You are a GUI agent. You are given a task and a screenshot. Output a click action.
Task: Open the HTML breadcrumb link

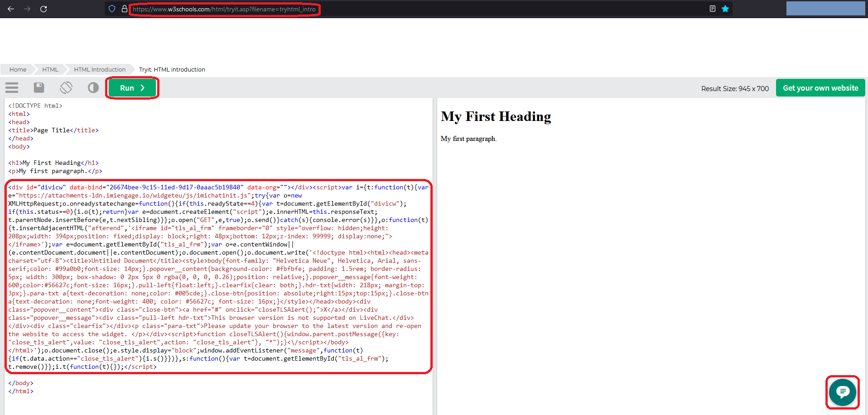50,69
